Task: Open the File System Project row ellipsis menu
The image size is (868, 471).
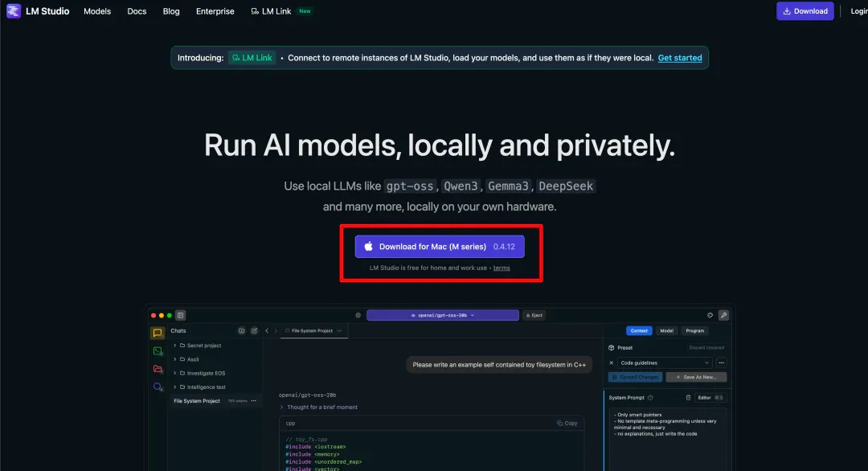Action: [253, 401]
